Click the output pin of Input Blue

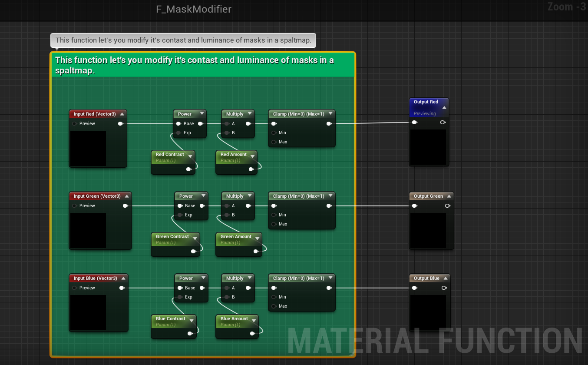(122, 288)
